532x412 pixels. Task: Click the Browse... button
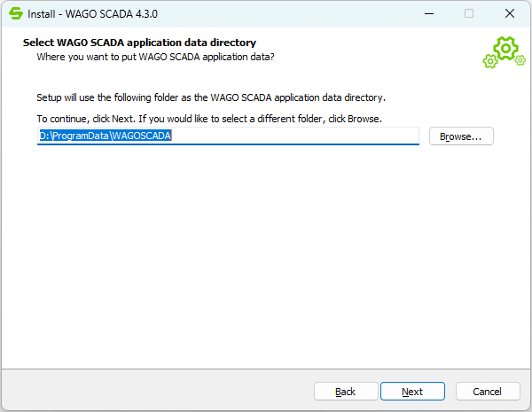pos(461,136)
